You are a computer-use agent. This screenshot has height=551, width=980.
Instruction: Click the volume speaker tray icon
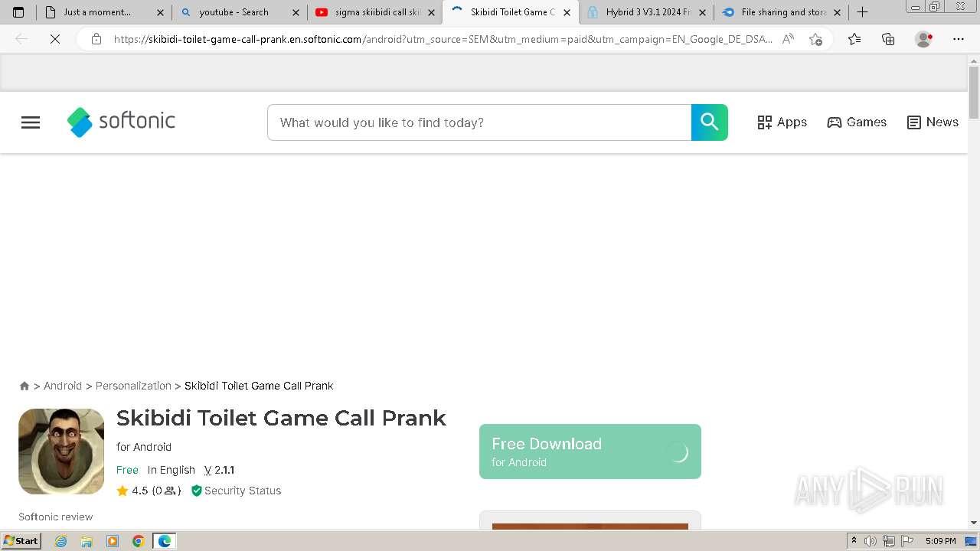(871, 541)
